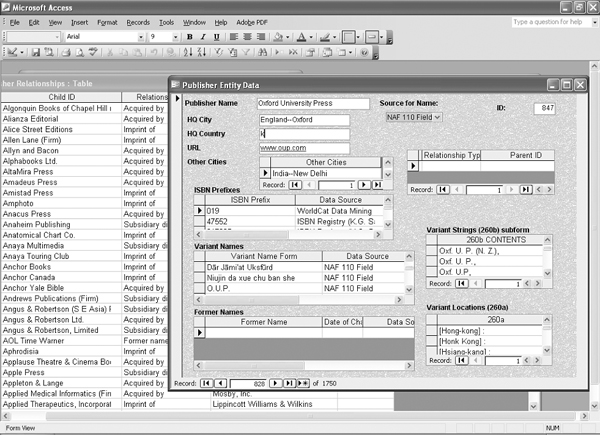
Task: Open the Adobe PDF menu
Action: (250, 21)
